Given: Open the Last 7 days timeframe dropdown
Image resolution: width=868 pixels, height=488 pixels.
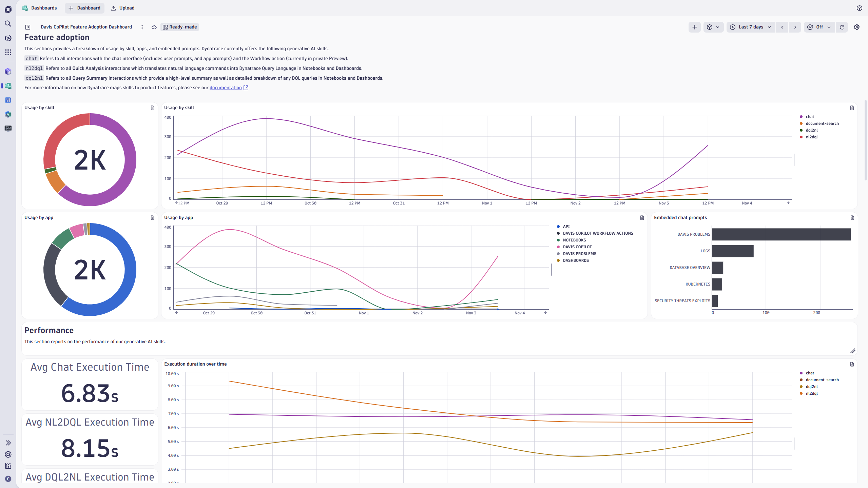Looking at the screenshot, I should [750, 27].
